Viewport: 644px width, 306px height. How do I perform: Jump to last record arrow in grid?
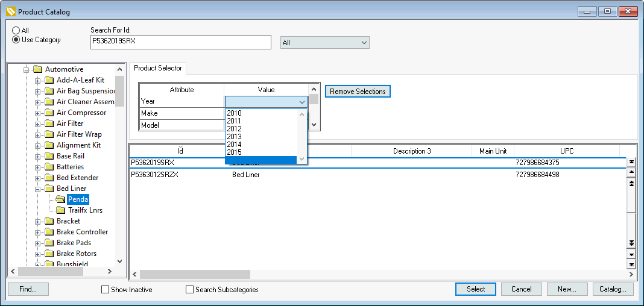(x=631, y=264)
